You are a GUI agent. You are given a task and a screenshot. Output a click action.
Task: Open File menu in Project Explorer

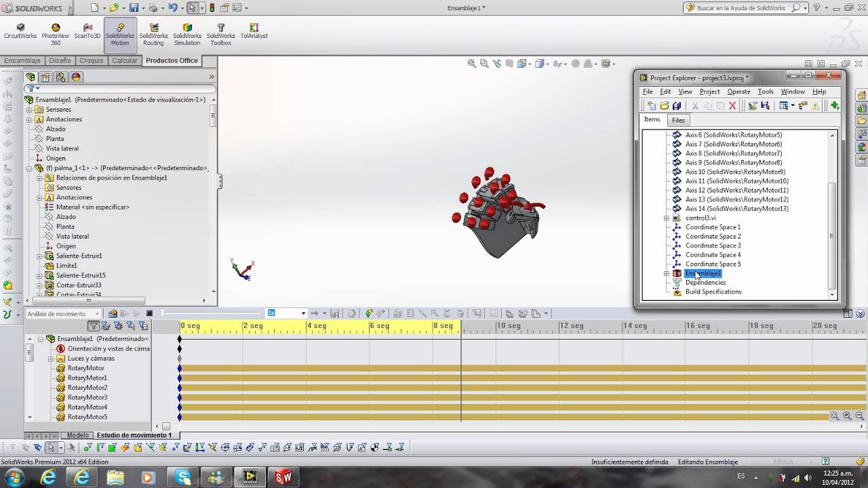tap(648, 91)
